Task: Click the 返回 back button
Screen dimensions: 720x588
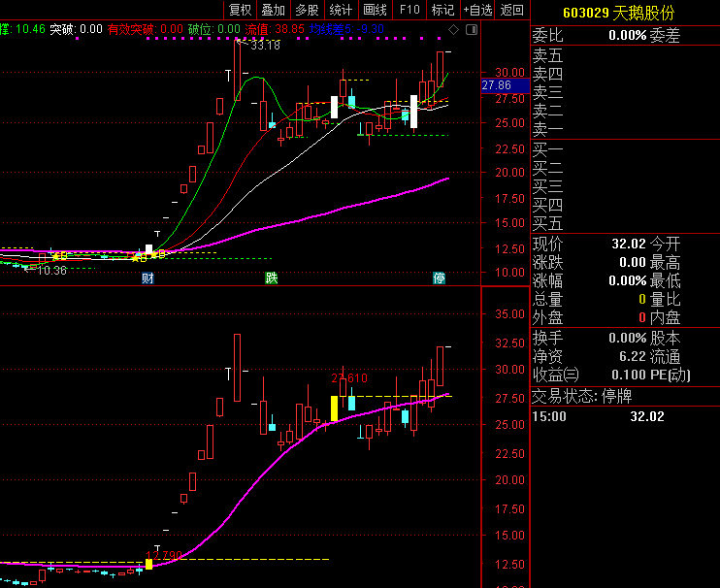Action: pos(511,10)
